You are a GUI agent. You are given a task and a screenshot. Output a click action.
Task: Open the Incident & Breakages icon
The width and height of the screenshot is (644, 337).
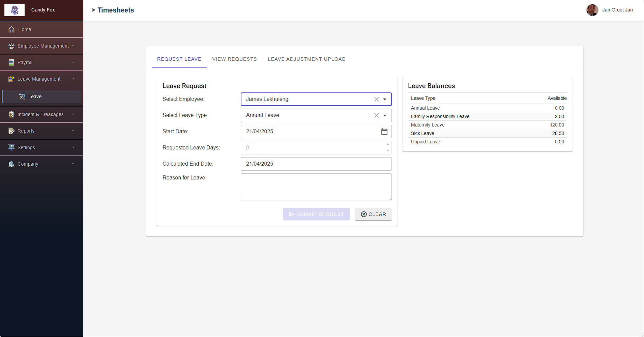11,114
